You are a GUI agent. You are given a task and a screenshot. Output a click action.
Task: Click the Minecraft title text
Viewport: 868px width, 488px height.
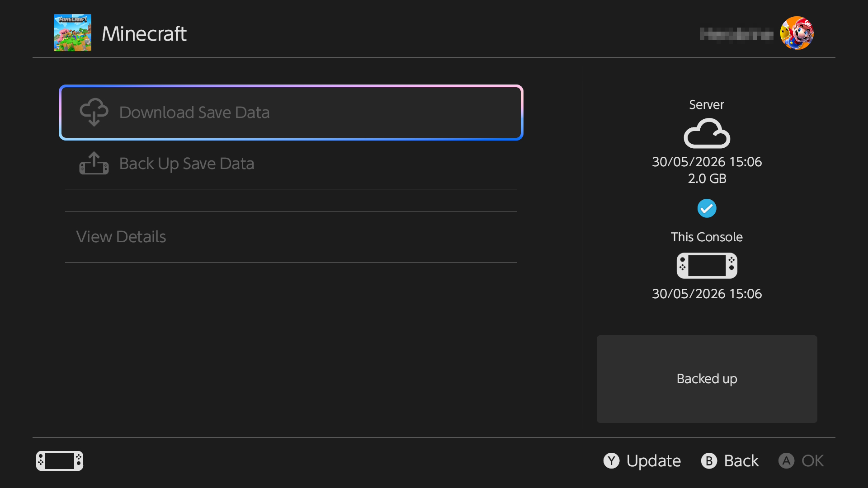(144, 33)
